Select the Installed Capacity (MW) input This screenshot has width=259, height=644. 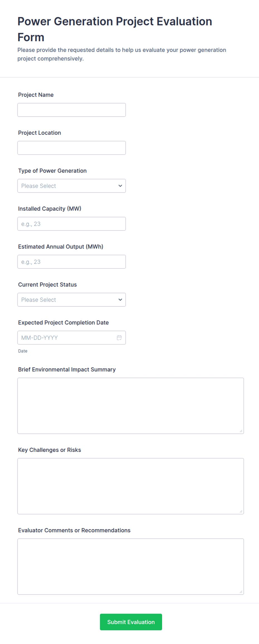pos(72,224)
